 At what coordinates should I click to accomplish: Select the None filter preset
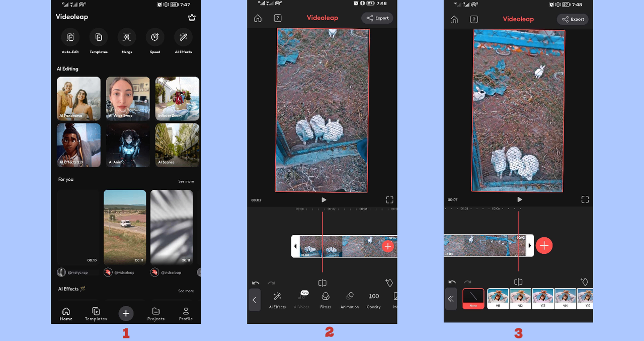(473, 299)
